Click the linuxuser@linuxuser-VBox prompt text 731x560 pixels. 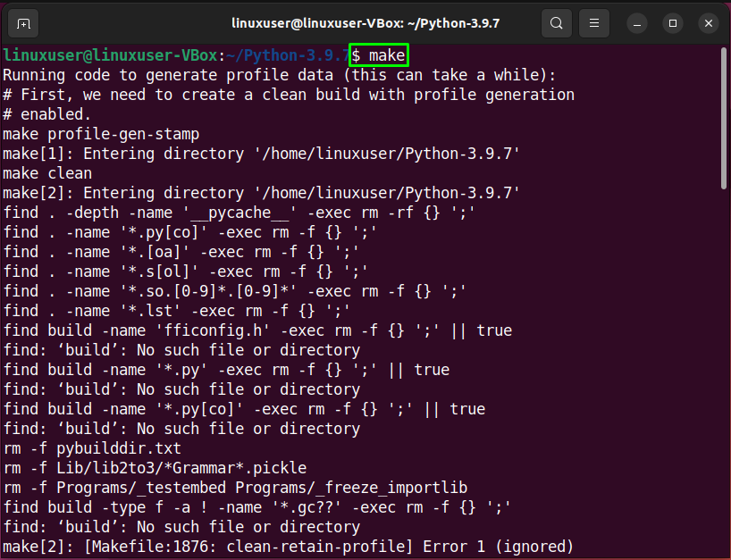(x=109, y=55)
